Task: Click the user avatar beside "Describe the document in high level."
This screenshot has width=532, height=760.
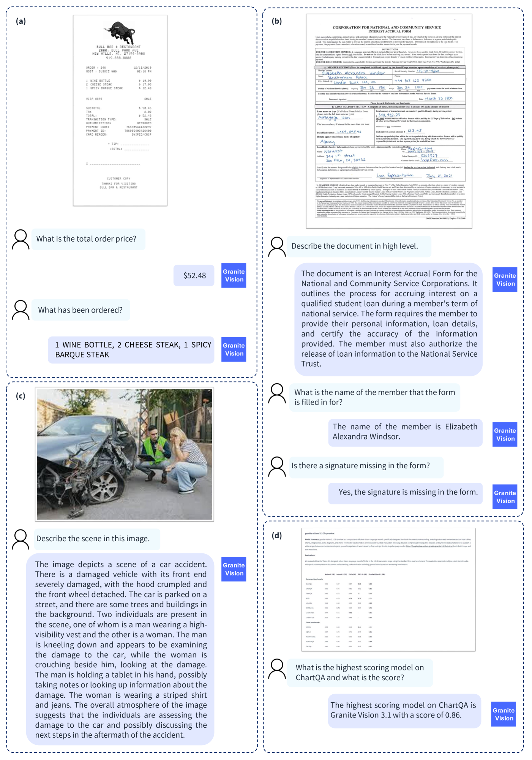Action: click(277, 246)
